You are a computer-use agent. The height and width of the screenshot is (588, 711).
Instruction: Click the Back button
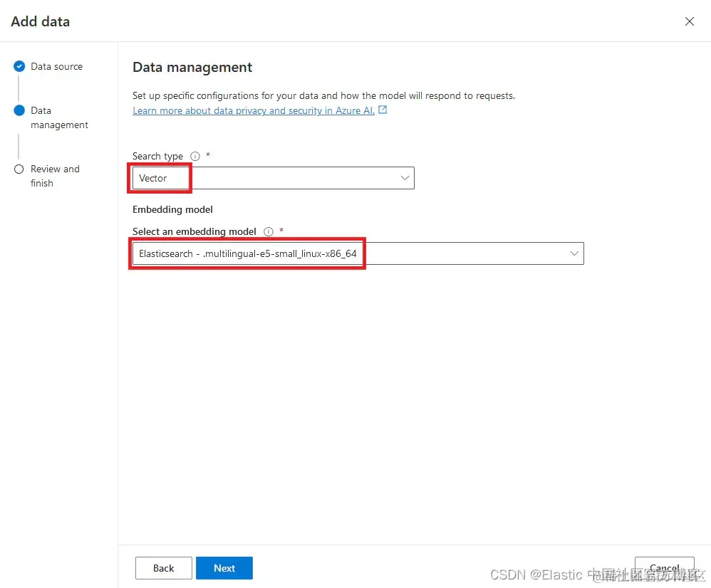(164, 568)
